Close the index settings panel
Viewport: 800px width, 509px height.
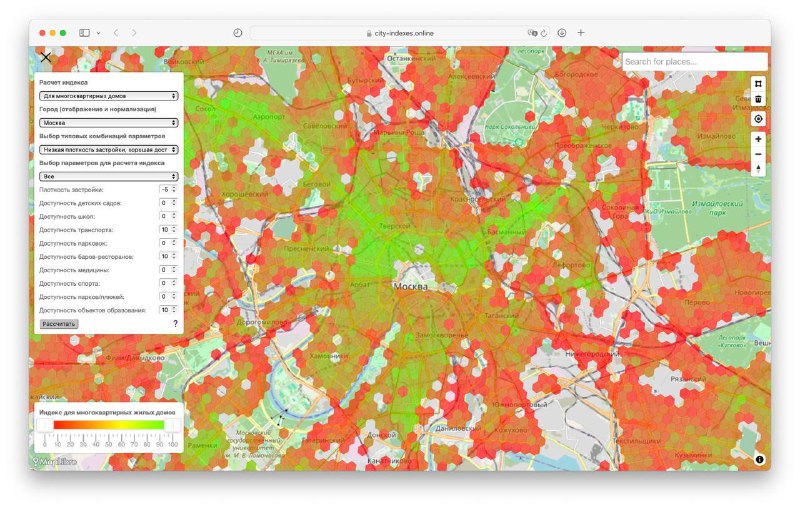pyautogui.click(x=46, y=58)
